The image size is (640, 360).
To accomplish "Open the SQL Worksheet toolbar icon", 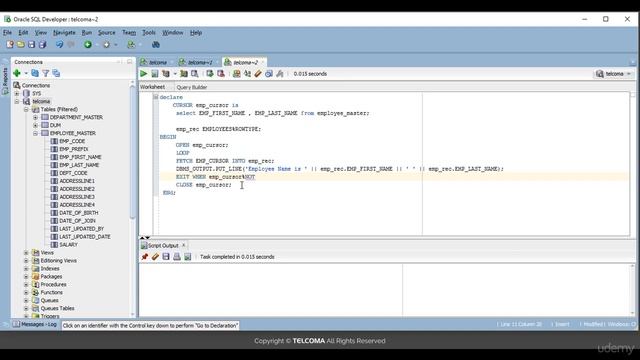I will pos(131,44).
